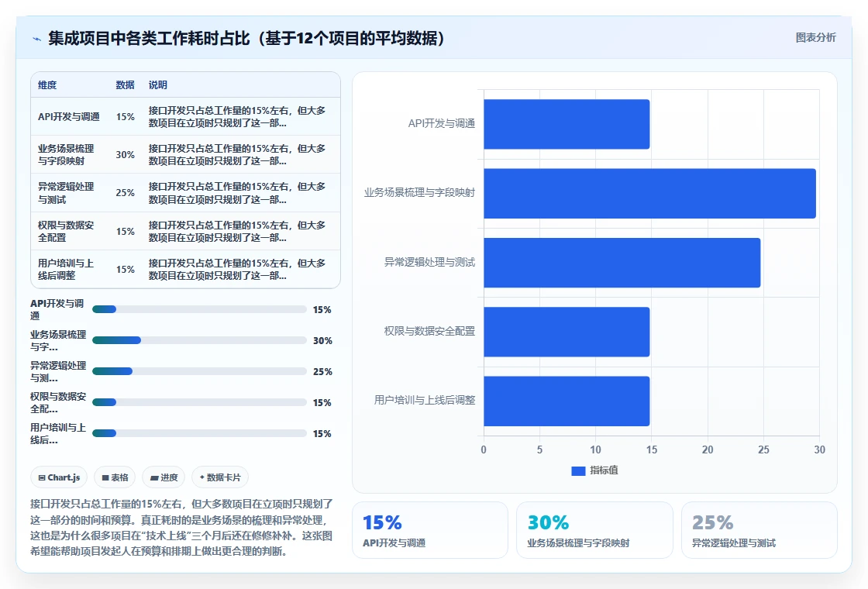The width and height of the screenshot is (868, 589).
Task: Click the 业务场景梳理与字段映射 axis label in chart
Action: [x=419, y=193]
